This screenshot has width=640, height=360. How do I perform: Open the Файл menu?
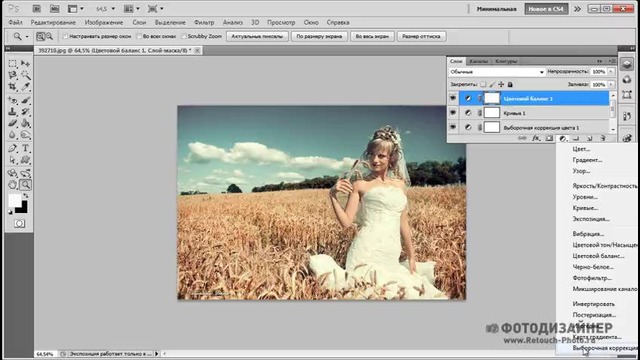click(x=16, y=22)
